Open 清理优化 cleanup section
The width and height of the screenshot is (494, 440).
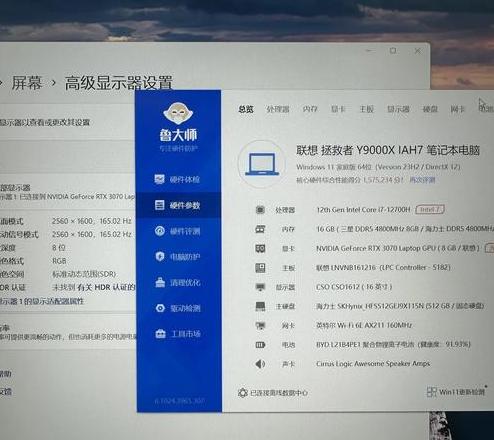coord(178,283)
